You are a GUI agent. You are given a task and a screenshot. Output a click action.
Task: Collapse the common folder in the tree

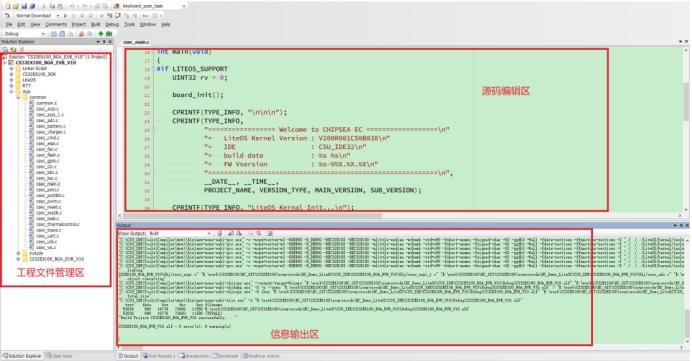click(x=18, y=97)
